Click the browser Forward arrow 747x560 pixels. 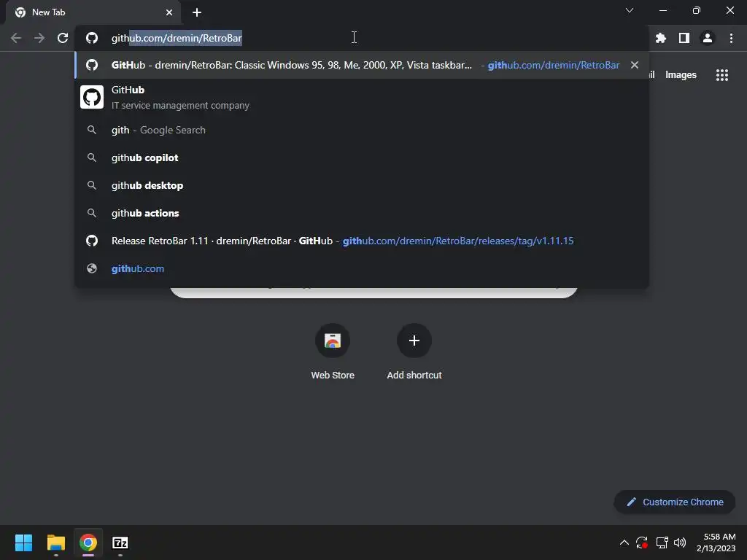pos(39,38)
